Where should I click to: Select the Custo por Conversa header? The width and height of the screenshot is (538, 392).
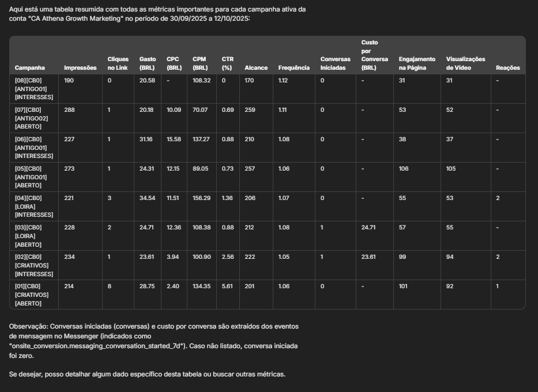(374, 55)
